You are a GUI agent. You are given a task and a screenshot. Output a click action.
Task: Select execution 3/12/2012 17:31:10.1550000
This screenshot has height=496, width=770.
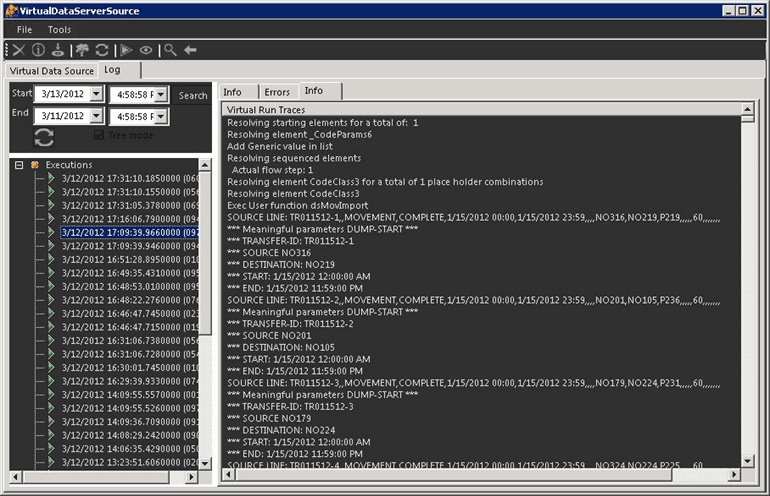pyautogui.click(x=130, y=192)
